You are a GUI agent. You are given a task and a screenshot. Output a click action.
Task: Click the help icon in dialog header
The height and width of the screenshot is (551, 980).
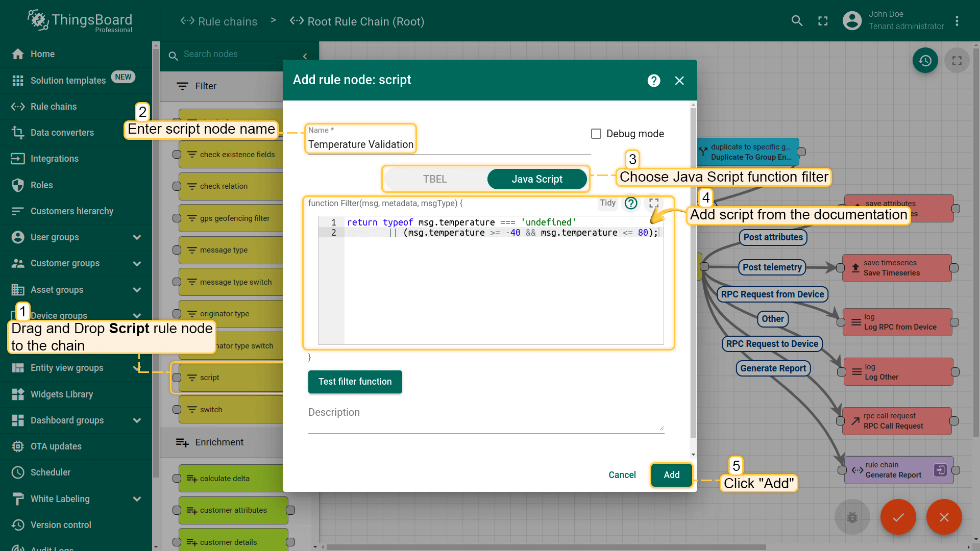pyautogui.click(x=654, y=81)
